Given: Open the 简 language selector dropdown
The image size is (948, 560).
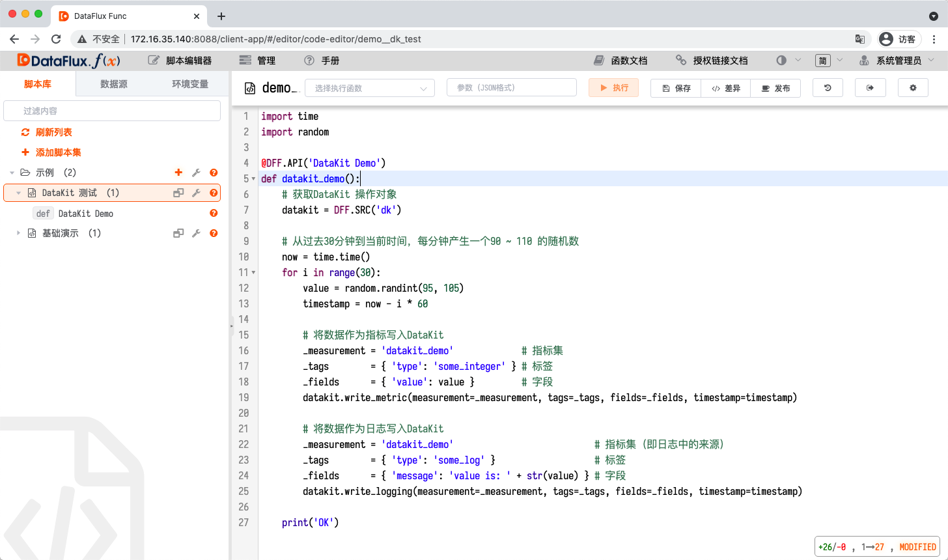Looking at the screenshot, I should point(829,61).
